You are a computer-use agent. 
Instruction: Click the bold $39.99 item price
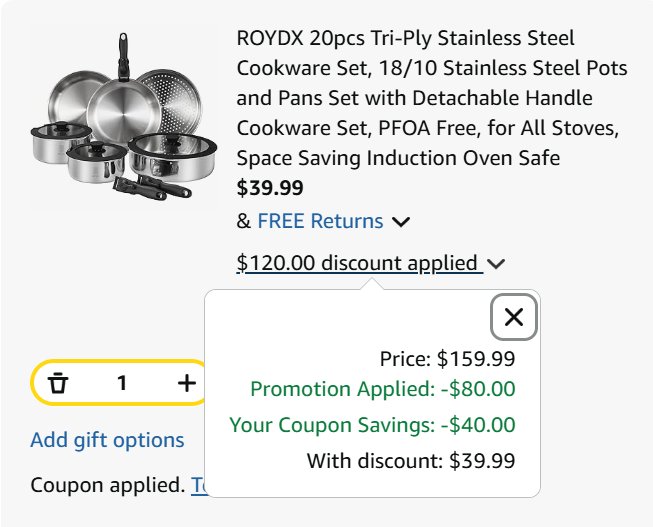[x=270, y=188]
